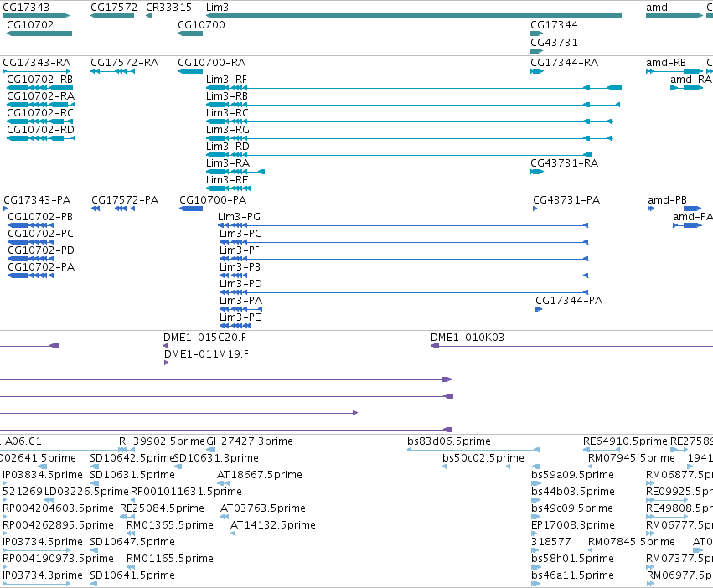Click the RM01365.5prime EST label

pyautogui.click(x=170, y=525)
